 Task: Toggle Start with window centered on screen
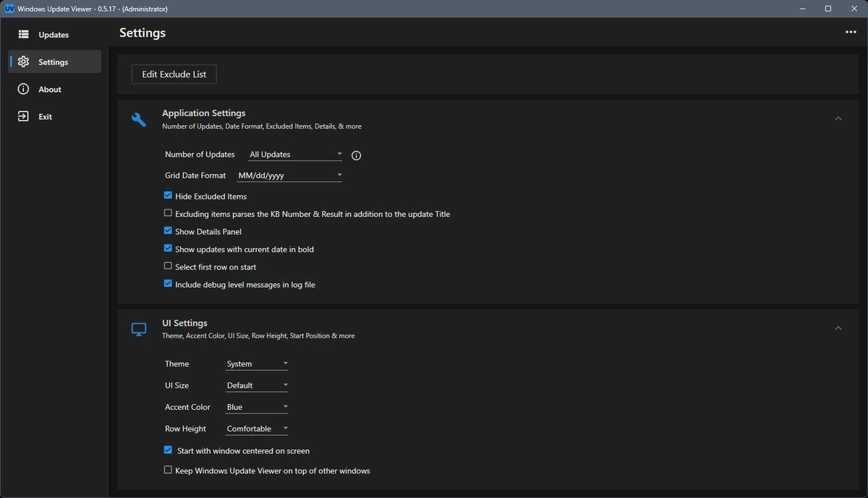pos(168,450)
